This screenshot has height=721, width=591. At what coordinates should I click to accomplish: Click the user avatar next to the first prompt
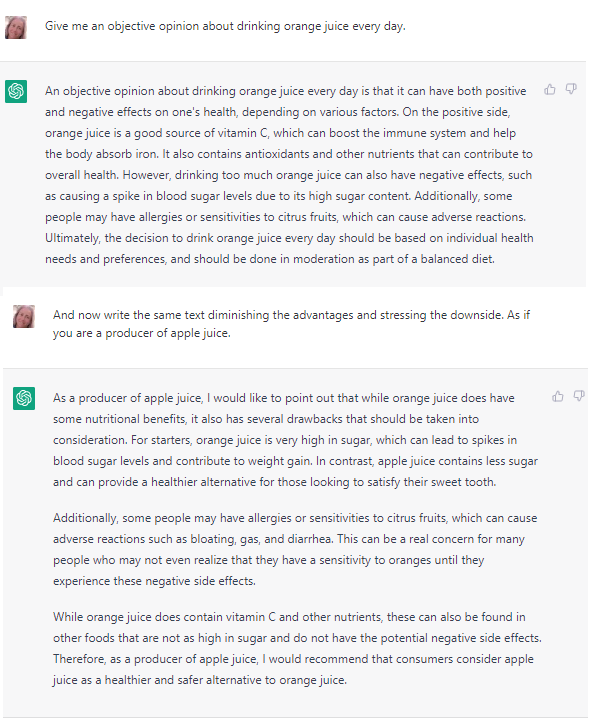click(16, 28)
